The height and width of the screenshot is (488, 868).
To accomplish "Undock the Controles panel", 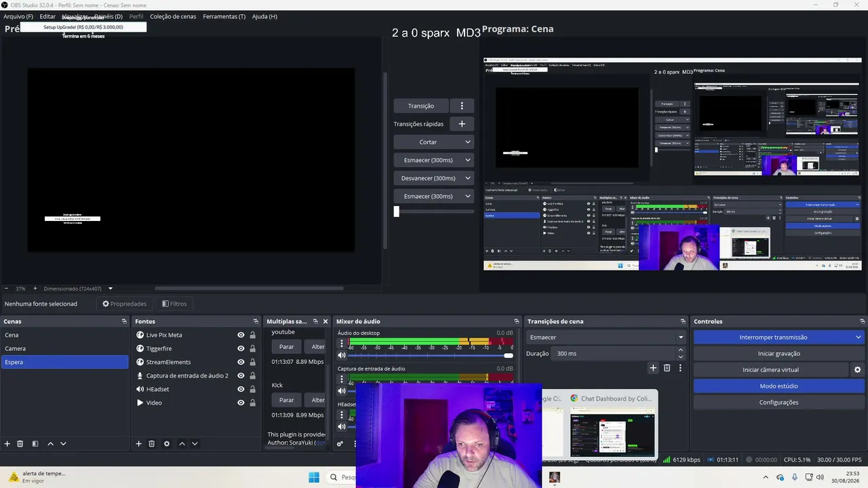I will [862, 321].
